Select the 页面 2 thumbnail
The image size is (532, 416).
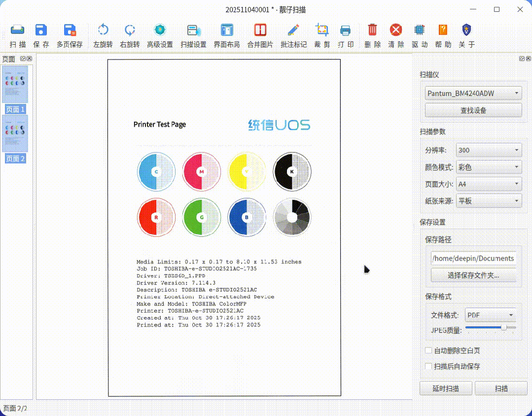[x=15, y=139]
